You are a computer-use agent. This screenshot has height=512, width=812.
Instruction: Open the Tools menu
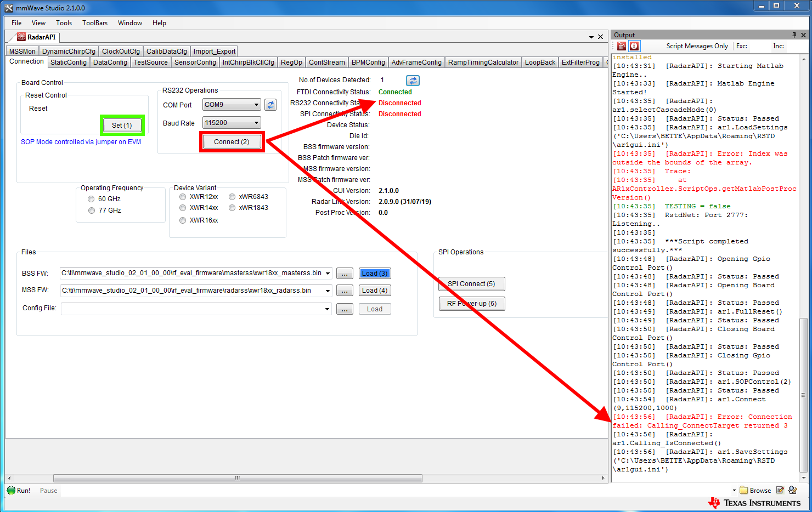64,23
